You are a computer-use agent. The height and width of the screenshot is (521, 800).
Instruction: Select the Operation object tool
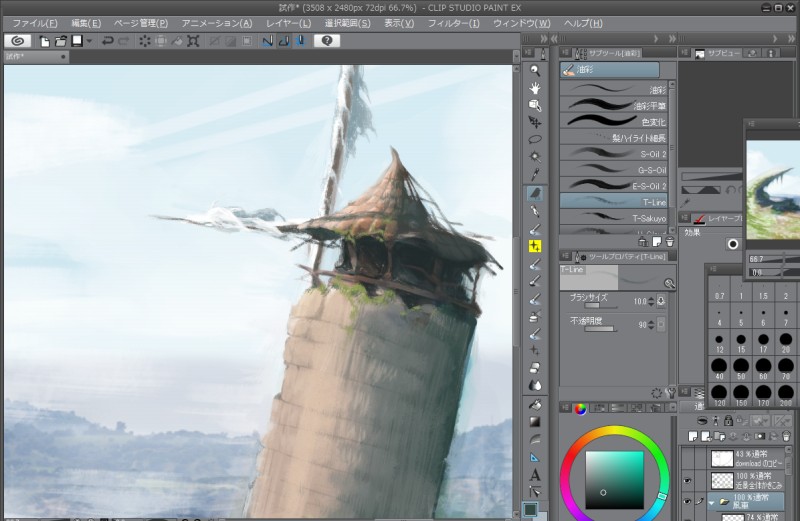[535, 105]
